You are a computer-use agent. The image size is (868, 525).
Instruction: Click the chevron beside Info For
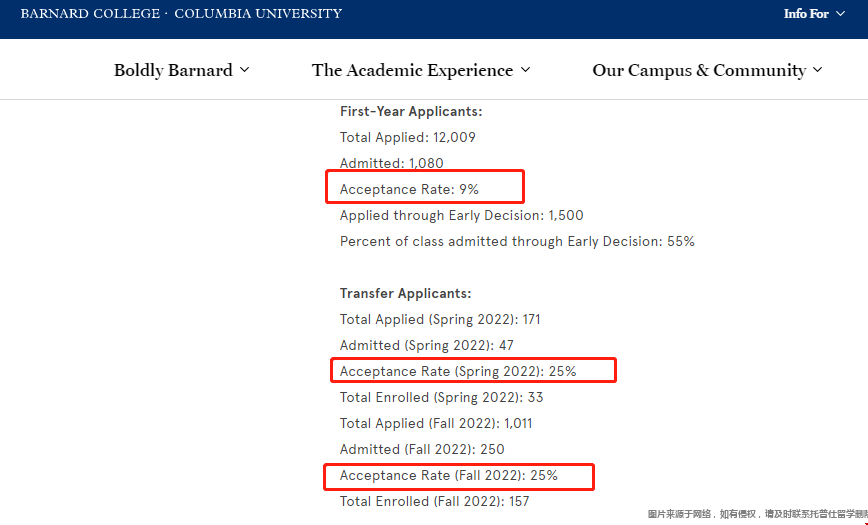[838, 14]
